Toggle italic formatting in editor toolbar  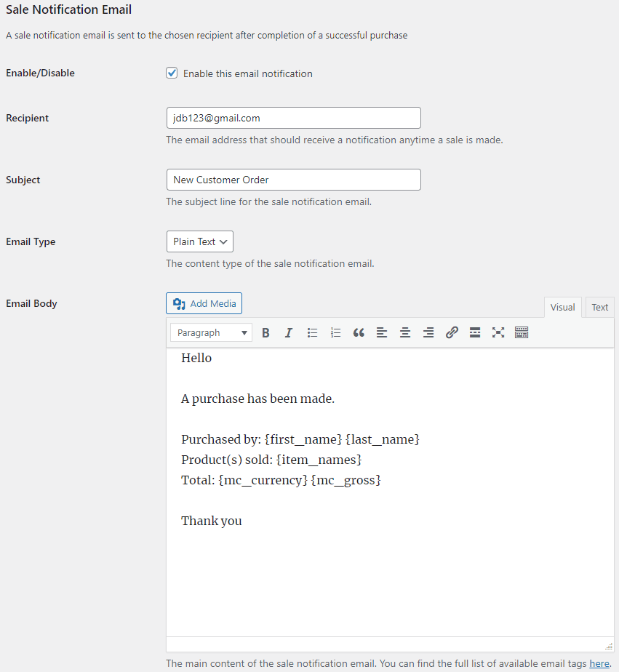[x=289, y=332]
